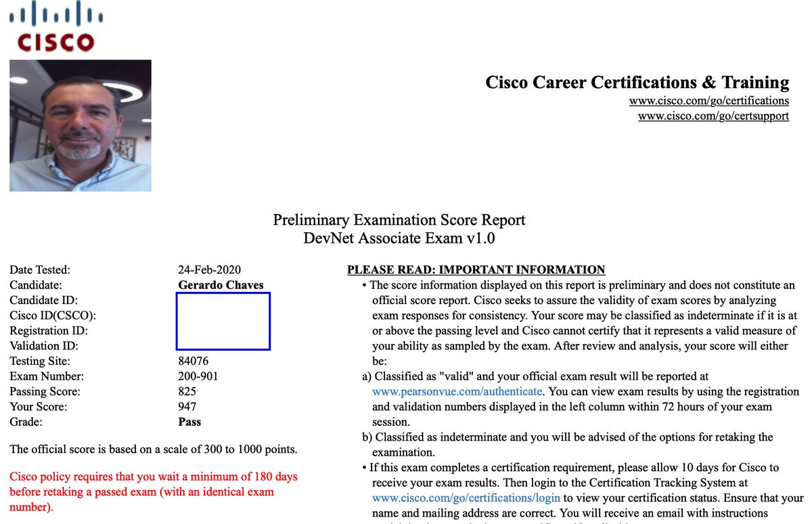Click the 'Passing Score:' label
The image size is (812, 524).
coord(45,392)
